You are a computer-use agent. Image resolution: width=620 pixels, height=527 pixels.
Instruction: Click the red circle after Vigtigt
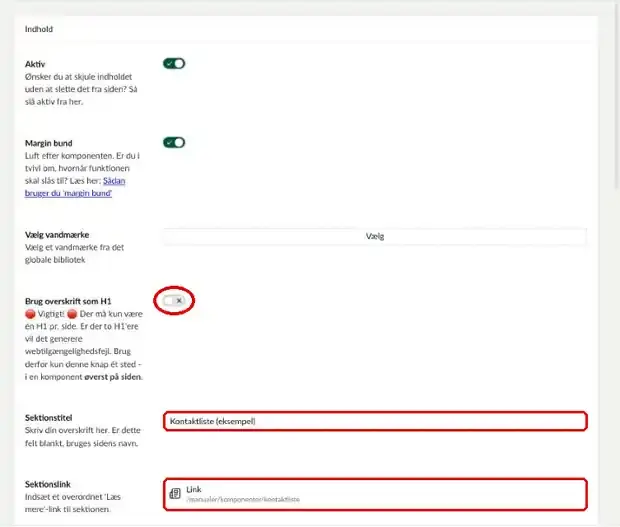pyautogui.click(x=72, y=314)
